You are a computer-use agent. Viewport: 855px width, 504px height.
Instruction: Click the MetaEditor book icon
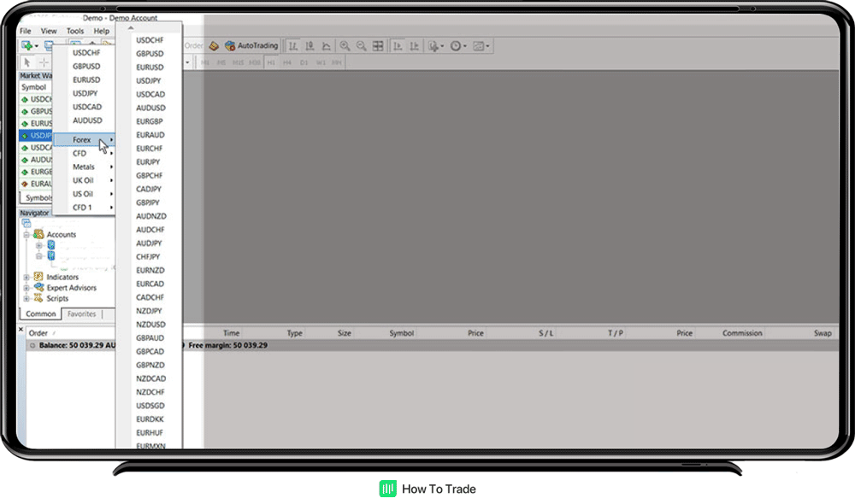[x=214, y=46]
